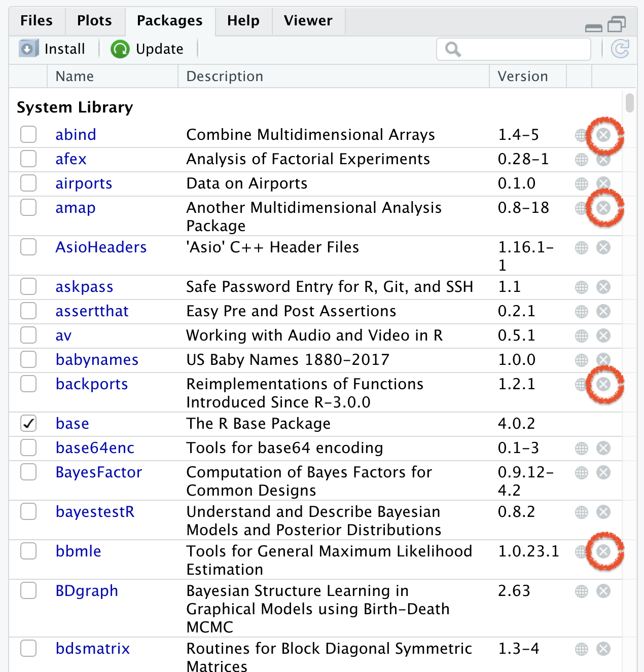Remove the askpass package via X icon

click(603, 287)
